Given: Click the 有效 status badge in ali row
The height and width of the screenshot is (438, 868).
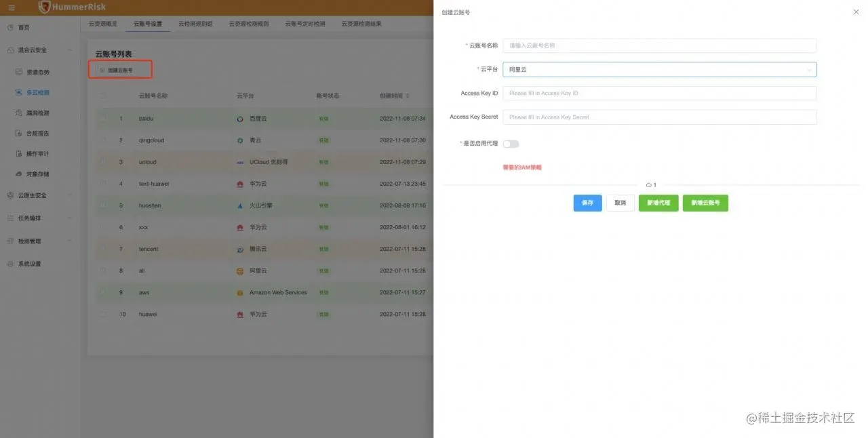Looking at the screenshot, I should coord(323,271).
